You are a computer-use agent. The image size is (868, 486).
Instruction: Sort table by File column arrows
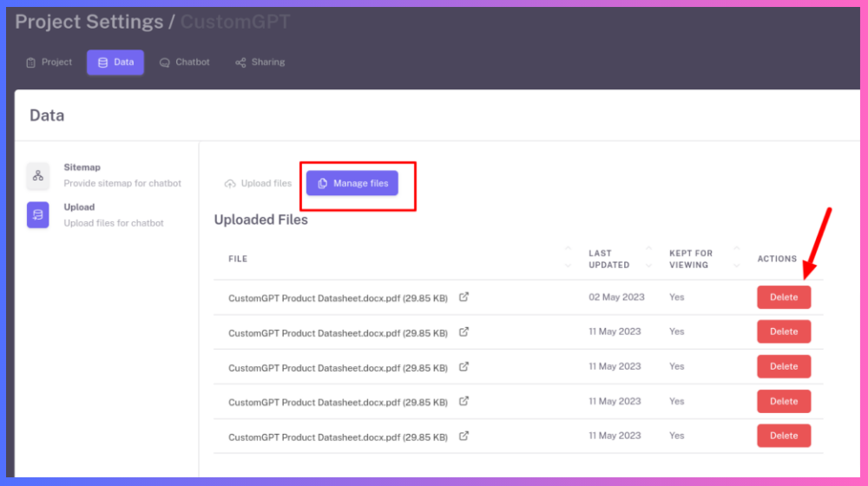[569, 259]
